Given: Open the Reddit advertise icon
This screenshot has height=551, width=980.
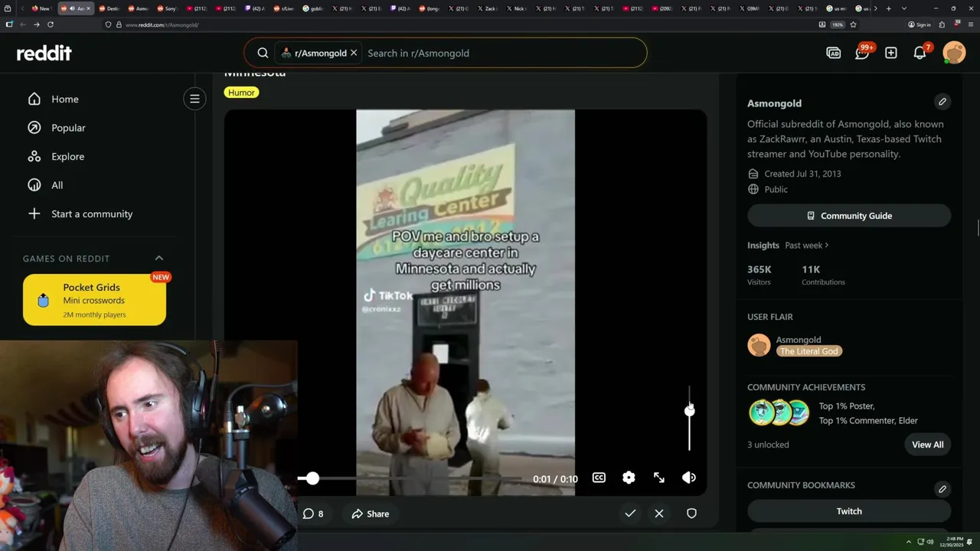Looking at the screenshot, I should (834, 53).
